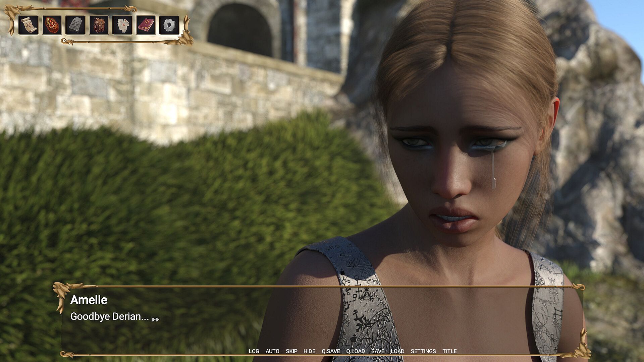Viewport: 644px width, 362px height.
Task: Toggle SKIP mode
Action: click(x=291, y=351)
